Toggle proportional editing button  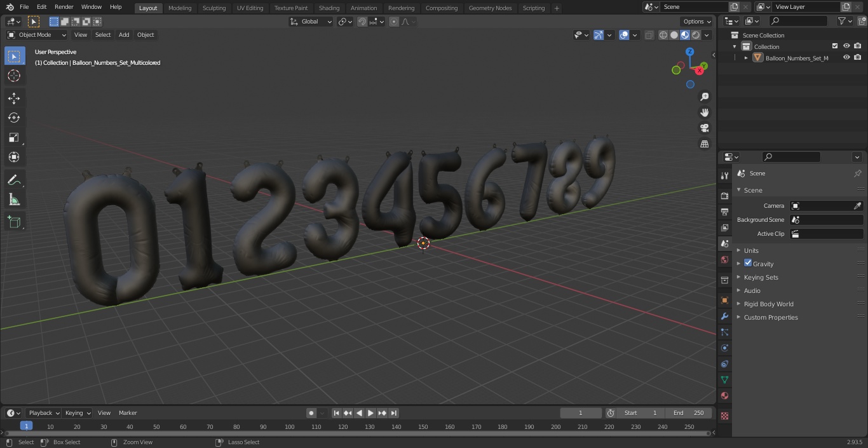[394, 22]
